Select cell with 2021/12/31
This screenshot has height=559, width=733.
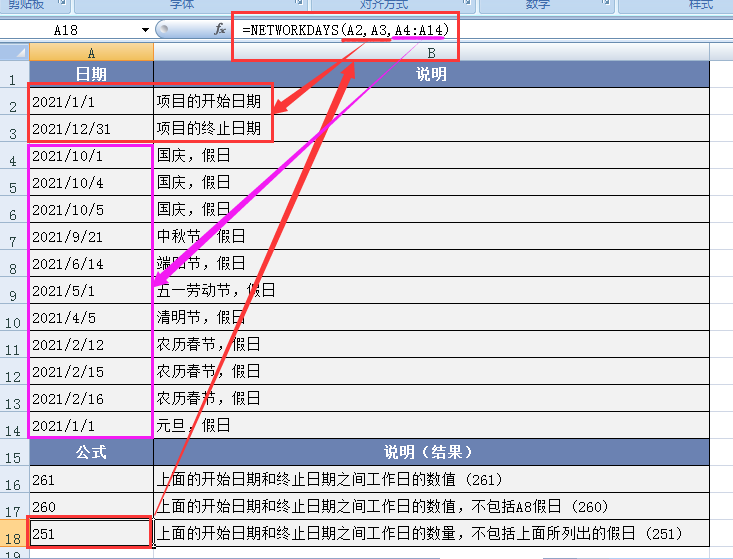(92, 129)
